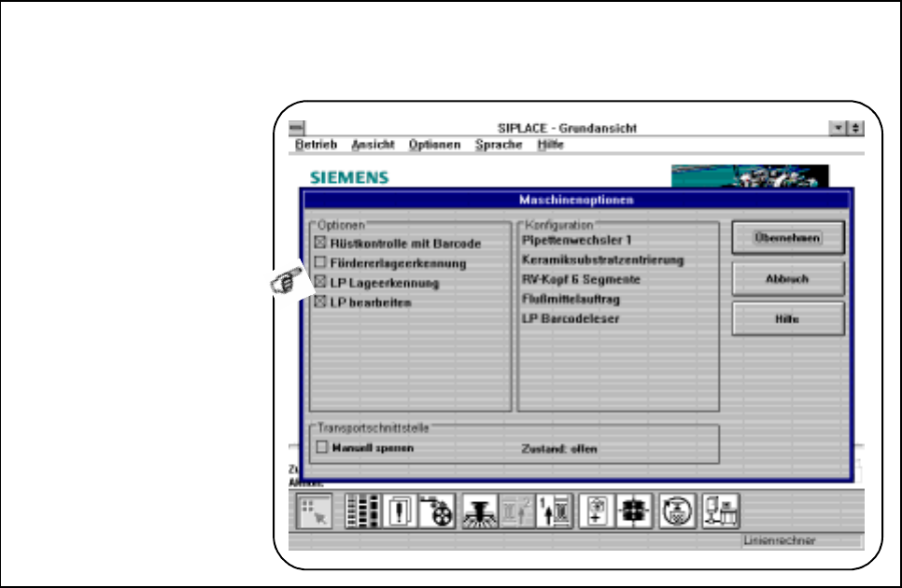Click the Linienrechner status bar field
The image size is (902, 588).
coord(802,541)
